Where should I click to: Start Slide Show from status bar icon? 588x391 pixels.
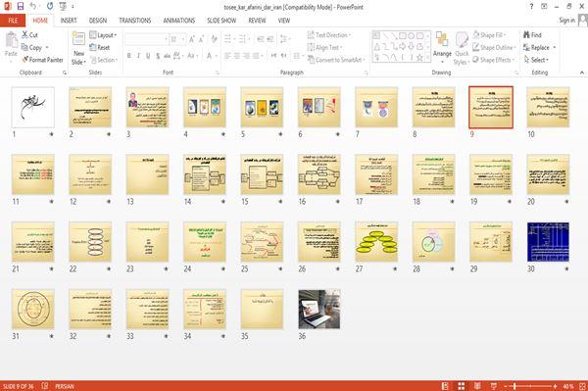coord(494,386)
